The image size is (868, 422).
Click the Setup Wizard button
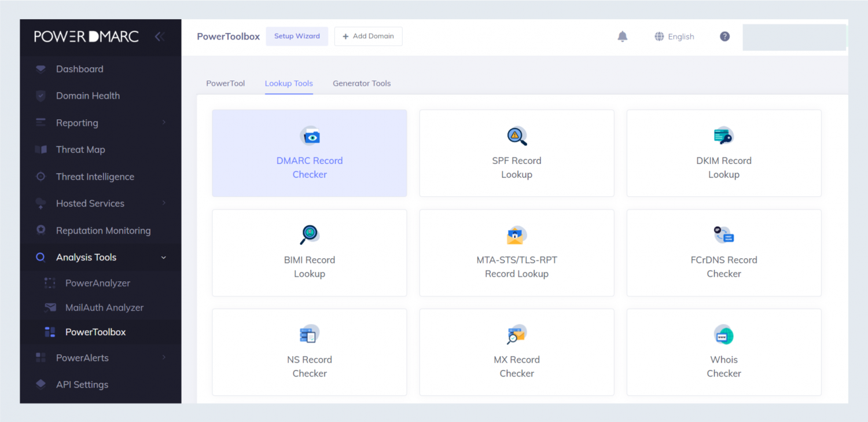[x=297, y=36]
